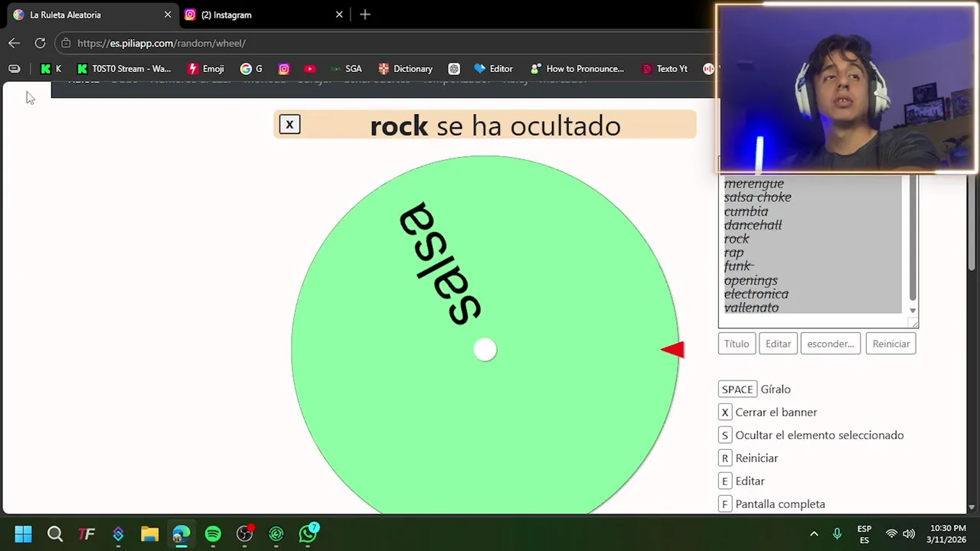Click the SPACE key shortcut box

pos(737,390)
